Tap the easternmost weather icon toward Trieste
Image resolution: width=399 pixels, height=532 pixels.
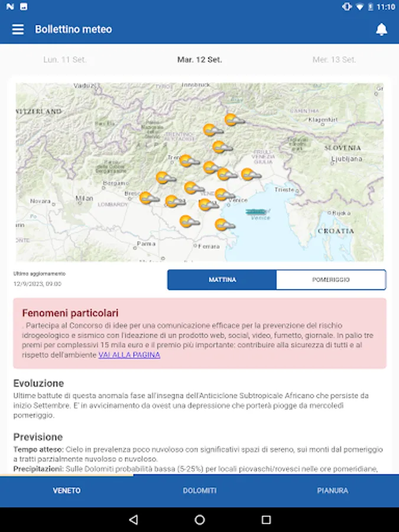251,174
